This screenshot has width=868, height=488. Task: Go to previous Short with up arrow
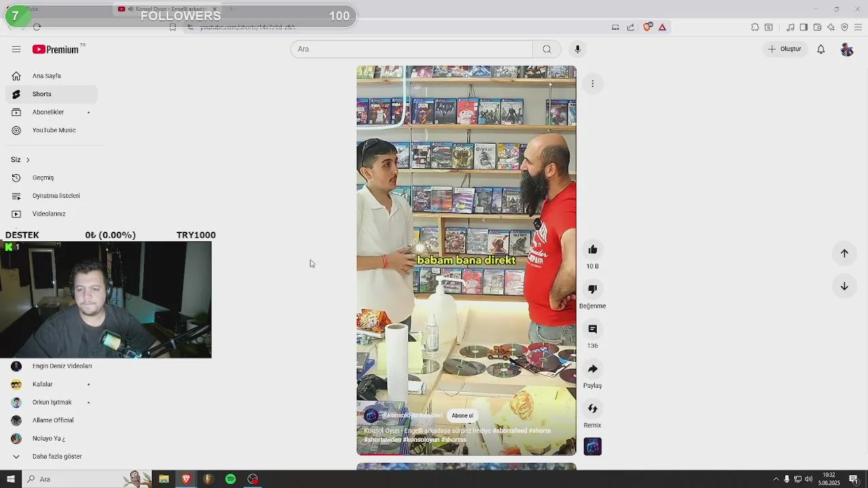pyautogui.click(x=844, y=253)
